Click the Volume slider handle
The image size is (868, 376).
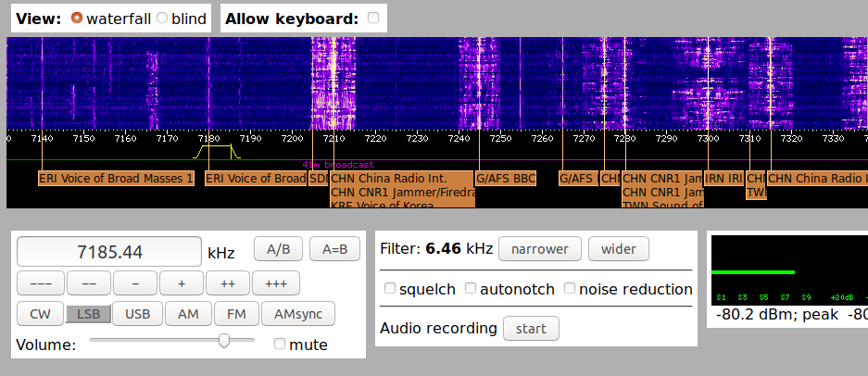[223, 340]
